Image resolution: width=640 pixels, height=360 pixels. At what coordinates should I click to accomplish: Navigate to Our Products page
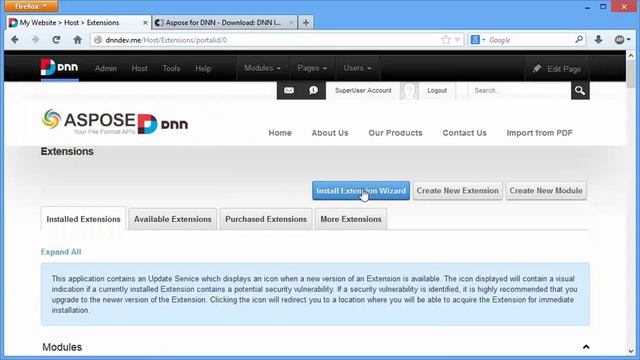(395, 133)
